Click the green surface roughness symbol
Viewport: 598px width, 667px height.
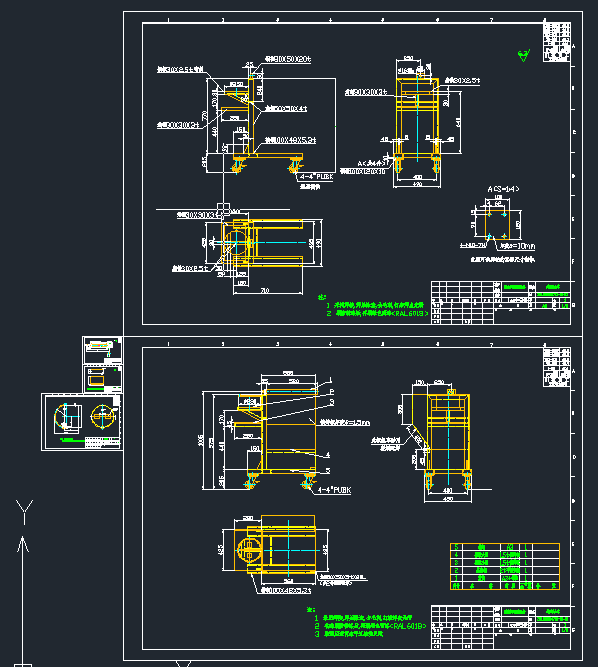(524, 55)
